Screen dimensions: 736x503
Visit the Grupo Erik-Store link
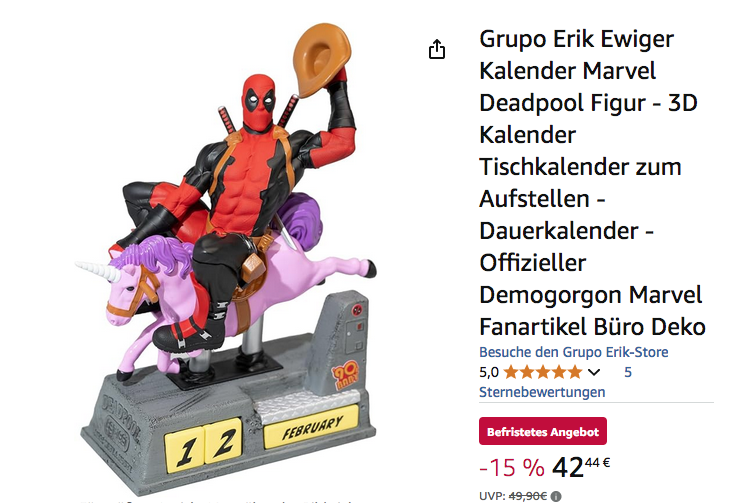click(x=573, y=352)
